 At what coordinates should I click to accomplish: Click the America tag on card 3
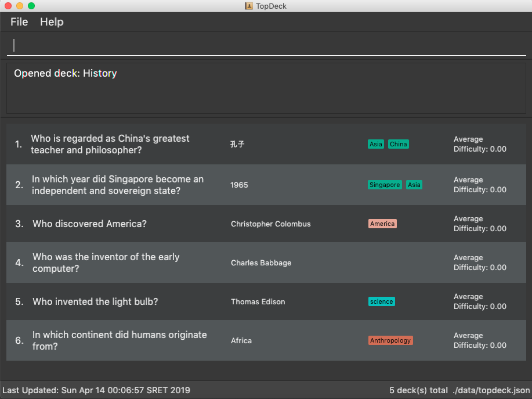point(382,224)
